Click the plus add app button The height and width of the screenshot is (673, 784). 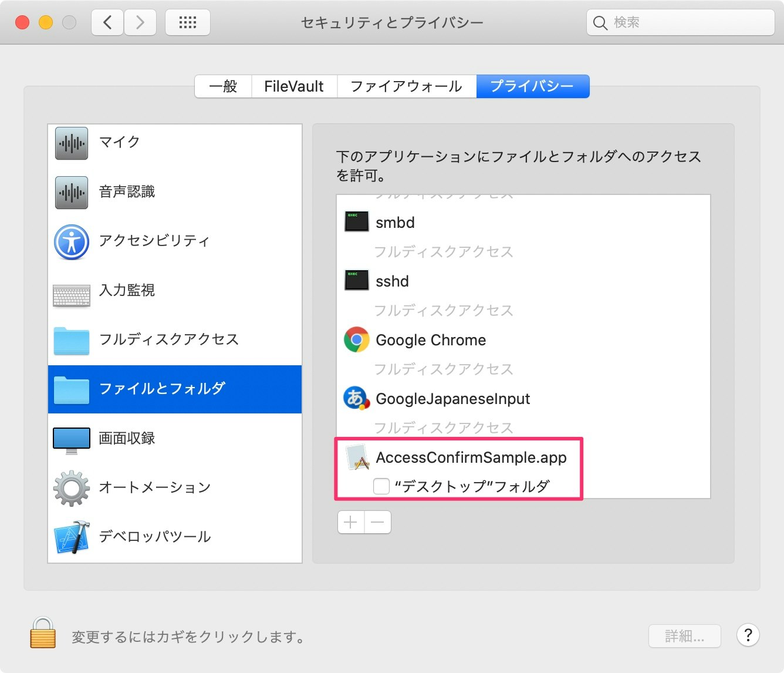coord(351,522)
